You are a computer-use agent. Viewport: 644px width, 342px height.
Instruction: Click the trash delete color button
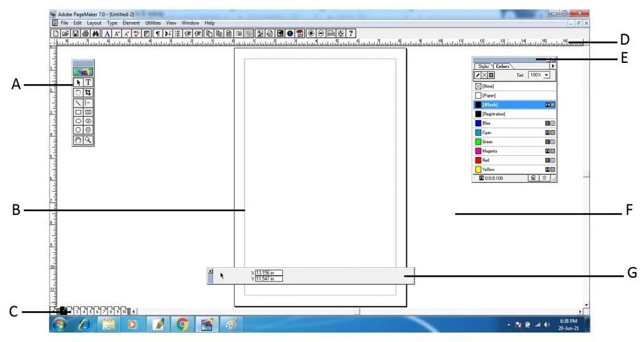(x=544, y=178)
